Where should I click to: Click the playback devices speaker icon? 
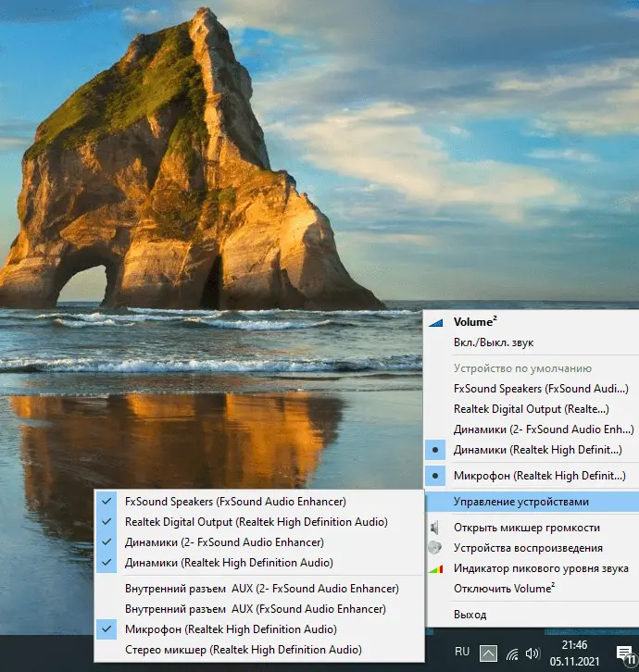click(435, 548)
